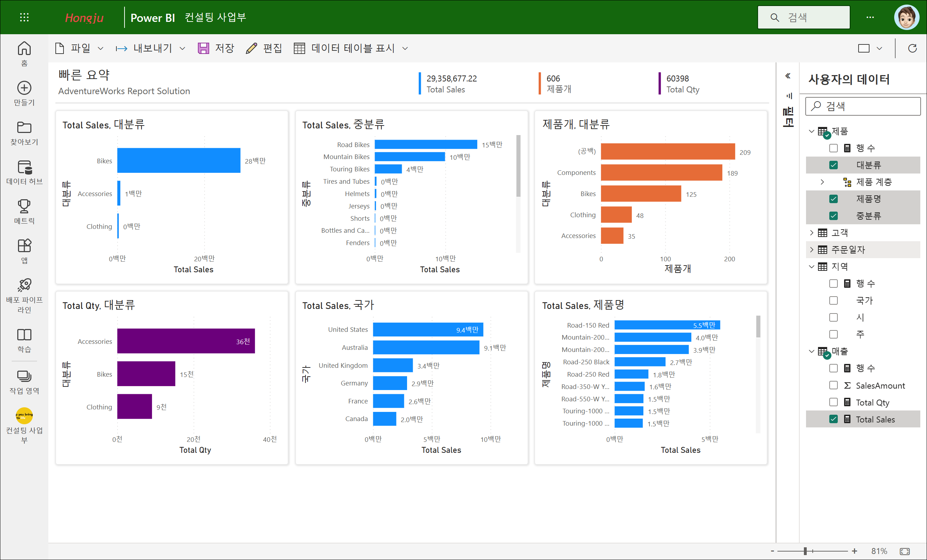Check the SalesAmount field checkbox
This screenshot has width=927, height=560.
833,385
